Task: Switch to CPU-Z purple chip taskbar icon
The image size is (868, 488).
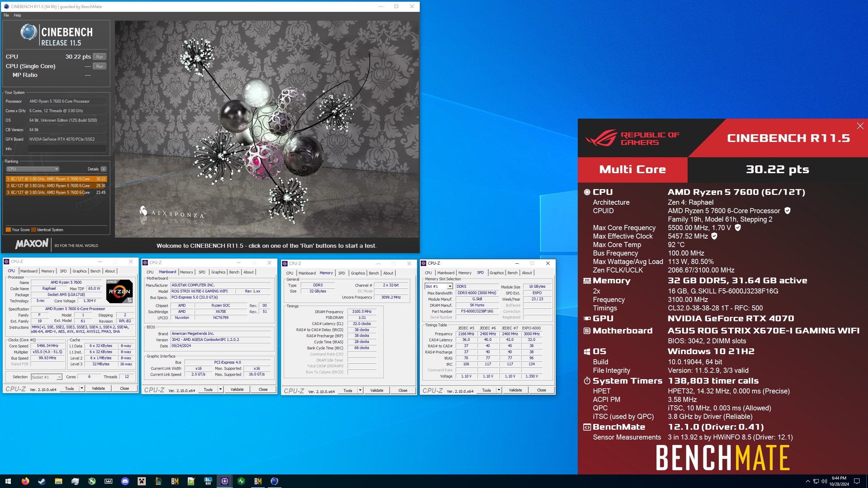Action: (x=224, y=481)
